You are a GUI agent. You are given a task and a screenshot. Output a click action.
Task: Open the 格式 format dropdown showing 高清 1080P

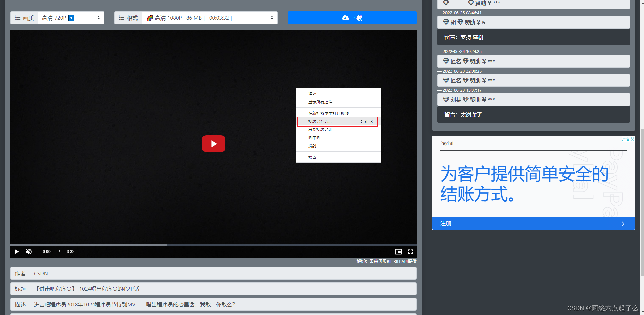coord(210,18)
